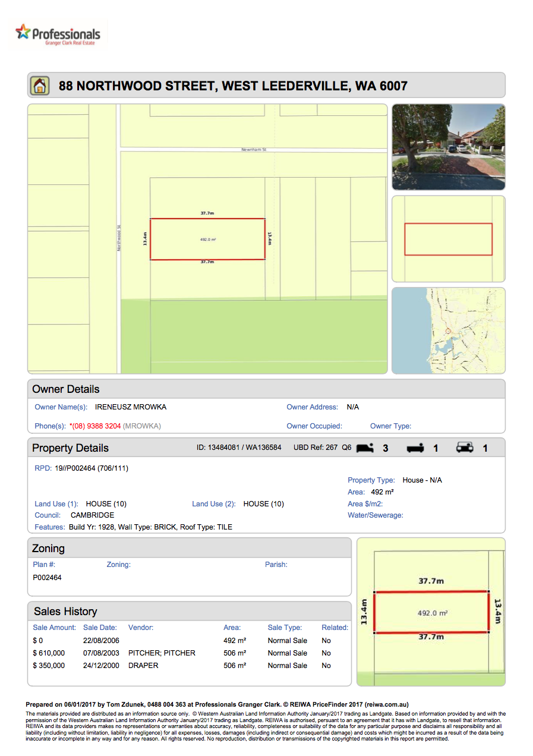Click the Prepared on 06/01/2017 footer line
The height and width of the screenshot is (756, 533).
(217, 704)
